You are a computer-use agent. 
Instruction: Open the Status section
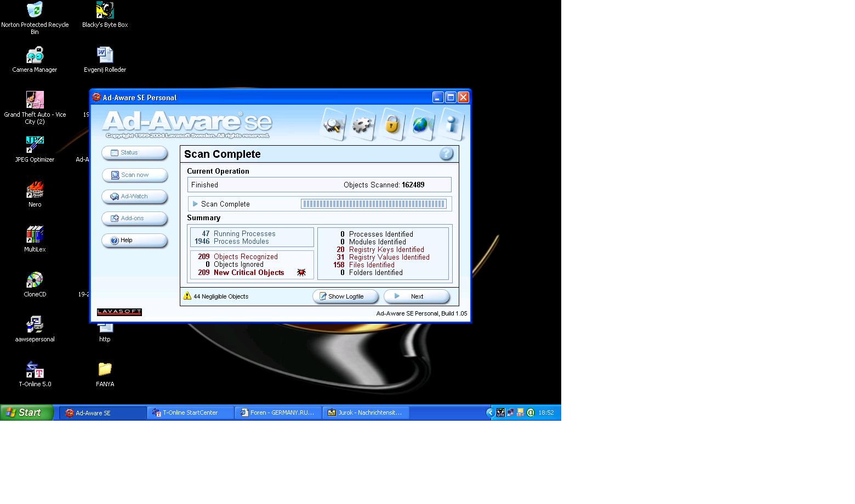click(x=134, y=153)
